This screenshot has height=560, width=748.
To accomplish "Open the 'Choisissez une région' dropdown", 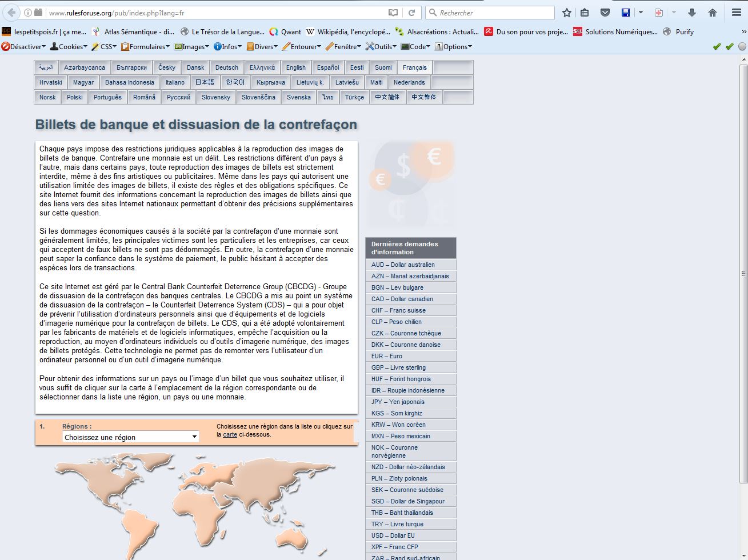I will [130, 437].
